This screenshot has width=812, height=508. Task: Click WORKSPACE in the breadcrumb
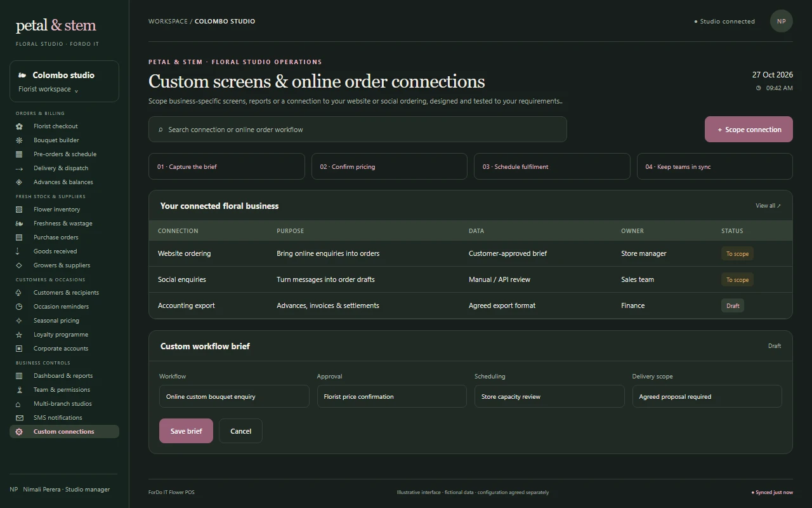tap(168, 21)
